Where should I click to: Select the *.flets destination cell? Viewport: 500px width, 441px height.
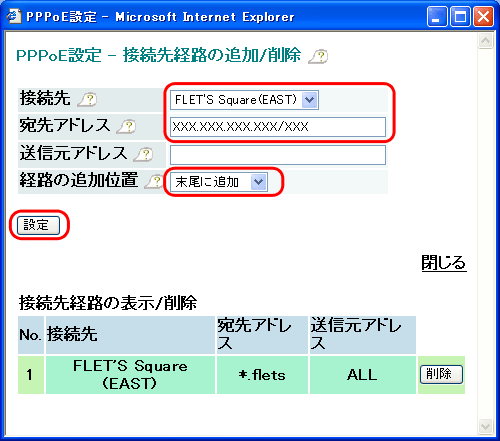coord(262,375)
